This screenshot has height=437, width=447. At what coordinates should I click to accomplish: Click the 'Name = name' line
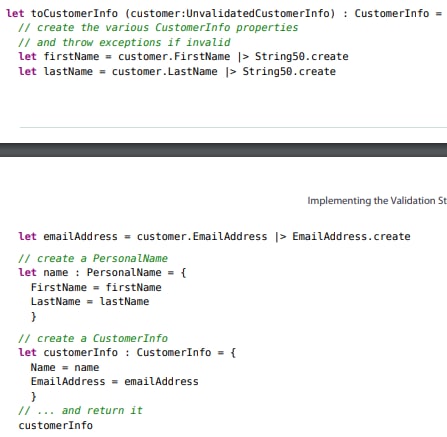[65, 367]
